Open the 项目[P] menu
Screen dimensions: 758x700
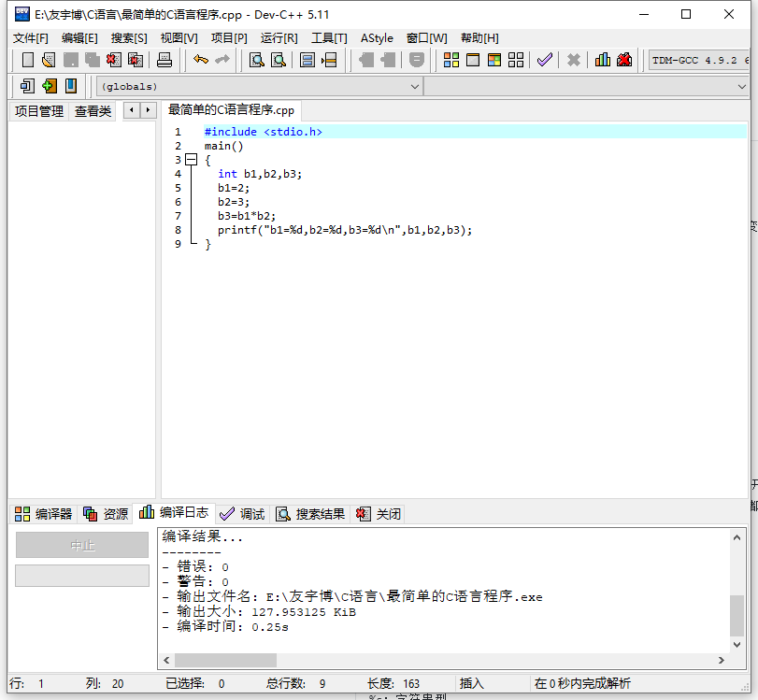click(x=229, y=38)
